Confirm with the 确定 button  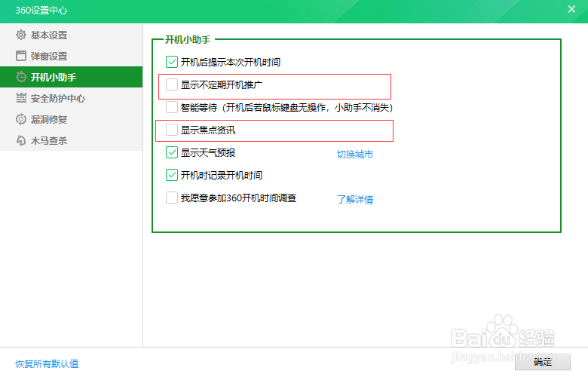coord(543,362)
